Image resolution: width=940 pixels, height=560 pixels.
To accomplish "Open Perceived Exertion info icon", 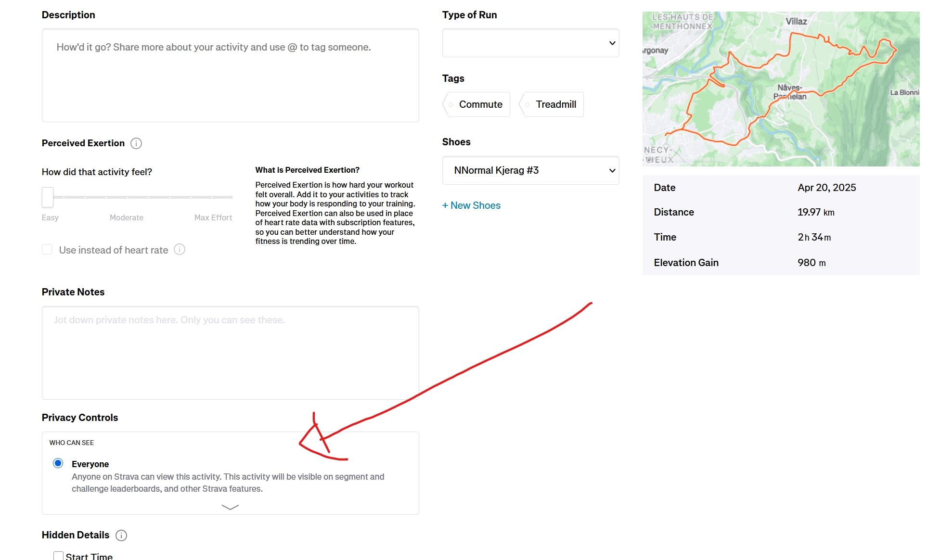I will coord(136,143).
